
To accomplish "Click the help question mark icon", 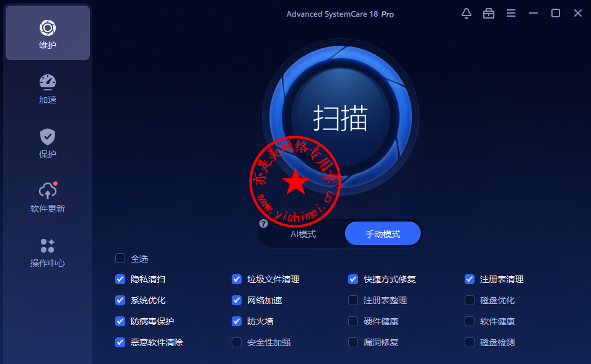I will (x=263, y=223).
